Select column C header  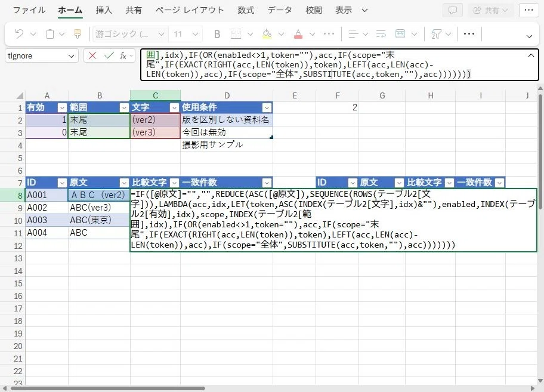[156, 95]
